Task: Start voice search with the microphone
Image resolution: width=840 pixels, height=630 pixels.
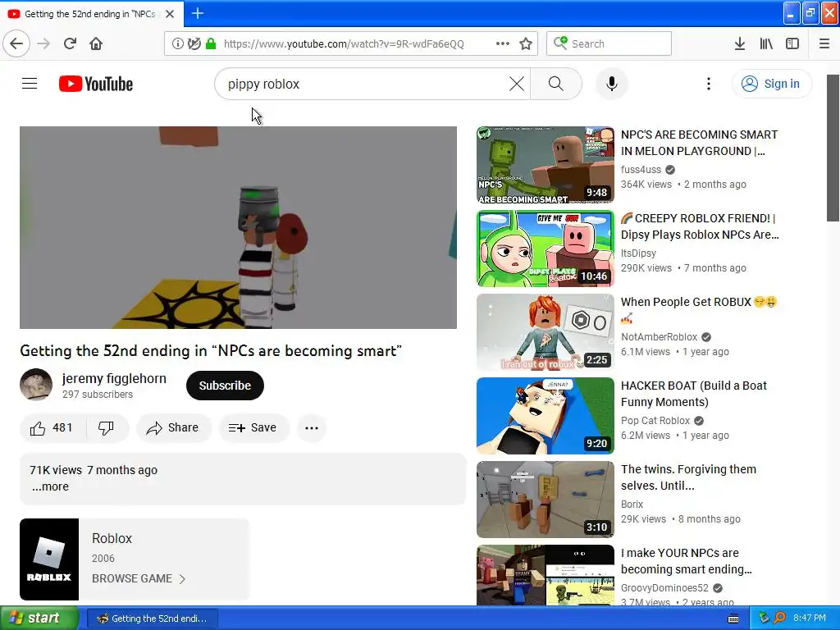Action: coord(612,84)
